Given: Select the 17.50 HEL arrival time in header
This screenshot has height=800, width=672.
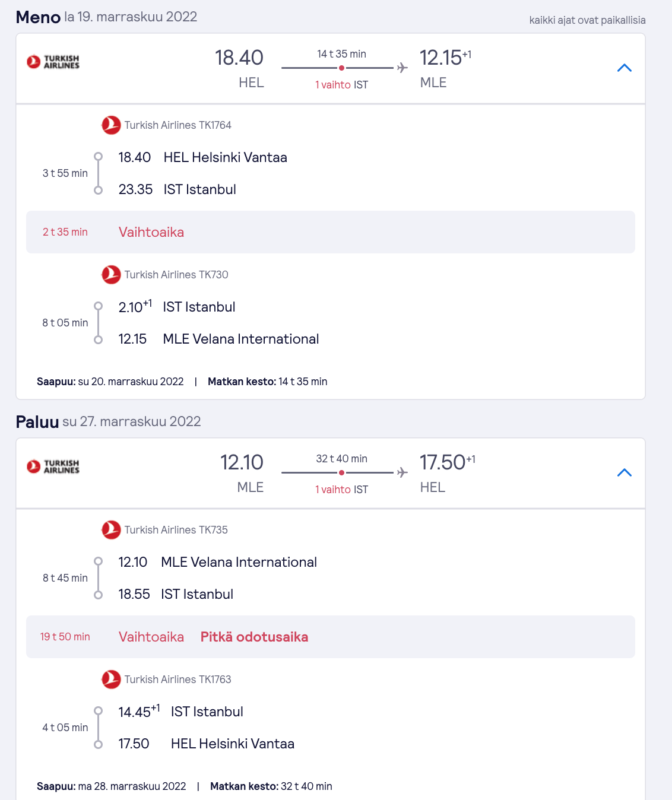Looking at the screenshot, I should (x=442, y=462).
